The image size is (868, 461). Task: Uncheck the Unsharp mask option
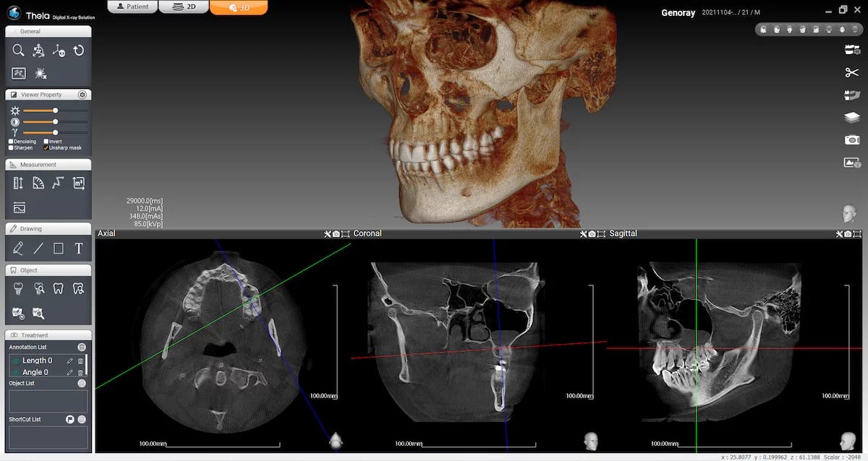[46, 147]
